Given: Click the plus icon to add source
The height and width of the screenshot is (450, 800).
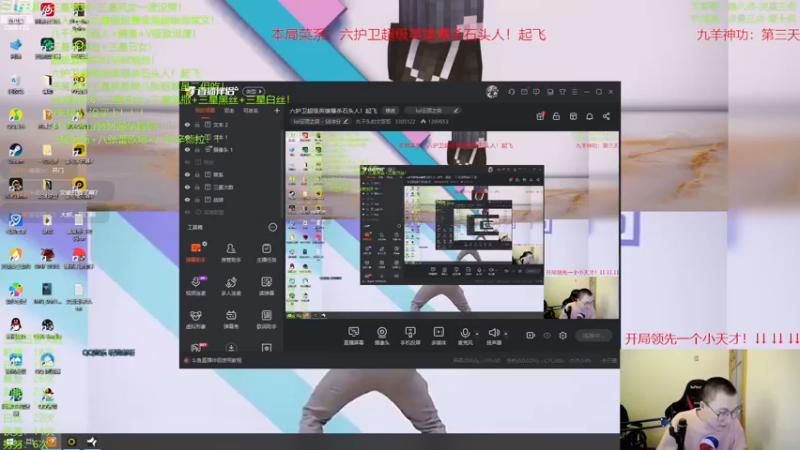Looking at the screenshot, I should click(277, 110).
